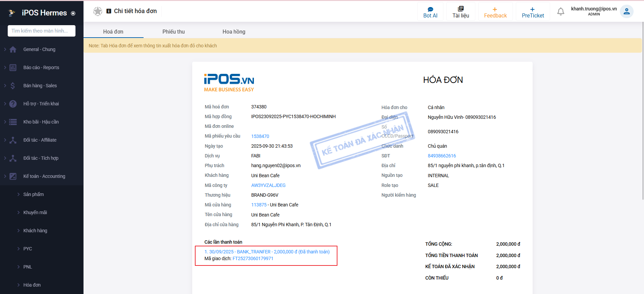This screenshot has width=644, height=294.
Task: Click the yellow note about Tab Hóa đơn
Action: click(363, 46)
